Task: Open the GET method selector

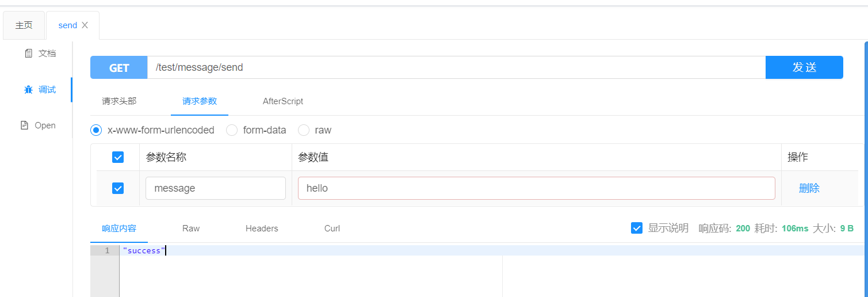Action: [x=119, y=67]
